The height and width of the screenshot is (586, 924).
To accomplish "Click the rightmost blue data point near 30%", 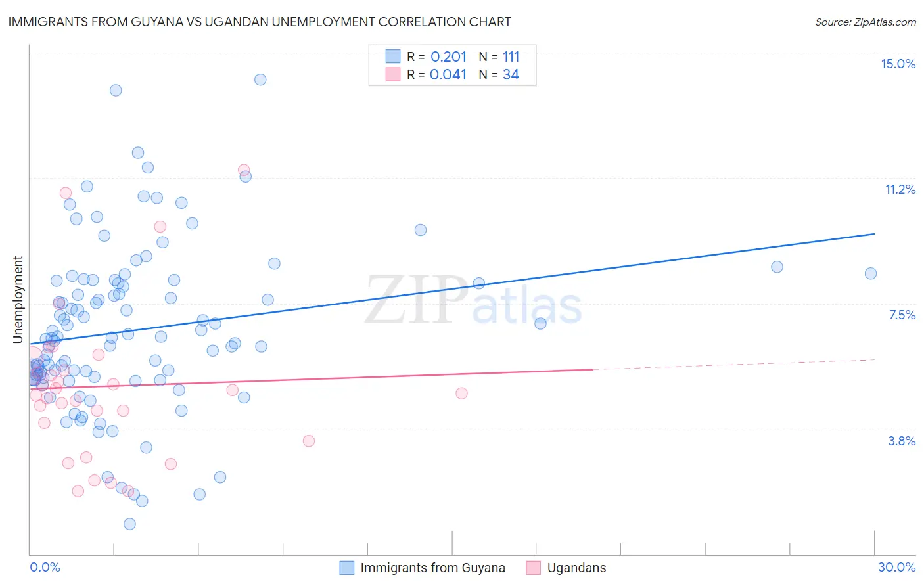I will coord(871,273).
